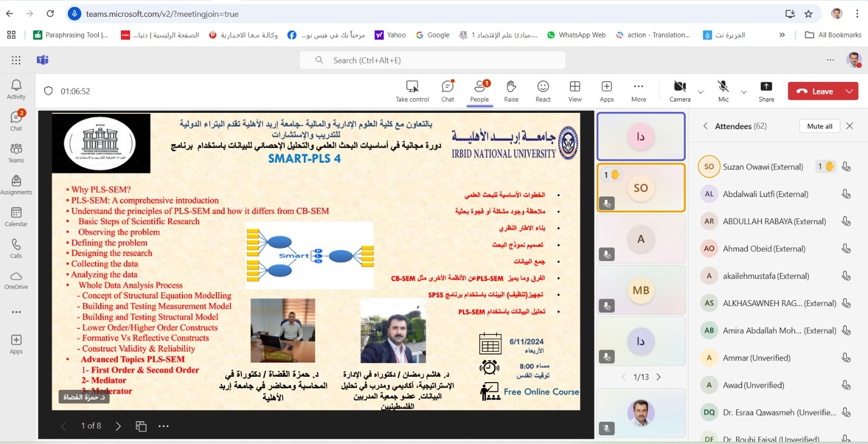Open the app launcher grid
The height and width of the screenshot is (444, 868).
coord(16,60)
